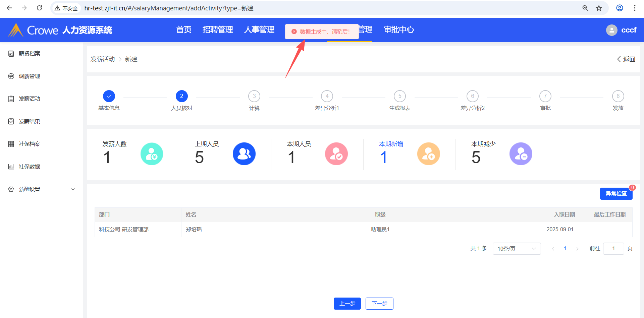Click the step 5 生成报表 circle
This screenshot has width=644, height=318.
point(400,96)
